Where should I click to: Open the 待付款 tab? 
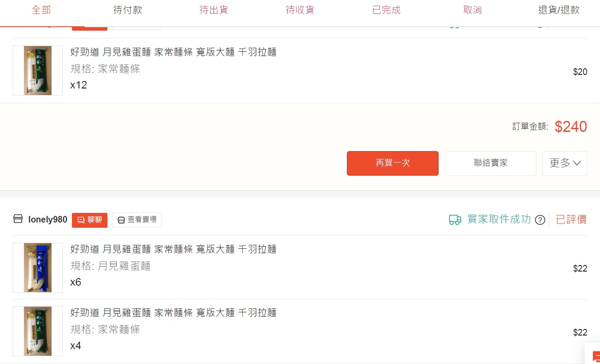(128, 10)
